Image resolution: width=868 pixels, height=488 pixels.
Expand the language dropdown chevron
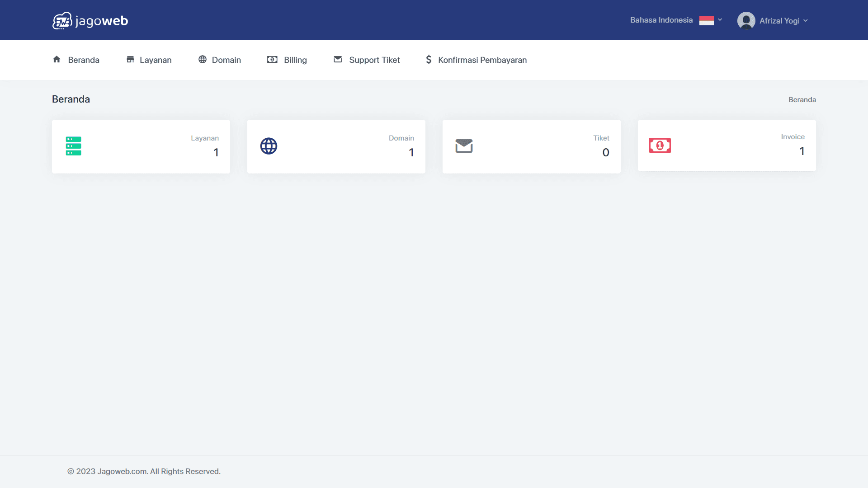pyautogui.click(x=720, y=20)
